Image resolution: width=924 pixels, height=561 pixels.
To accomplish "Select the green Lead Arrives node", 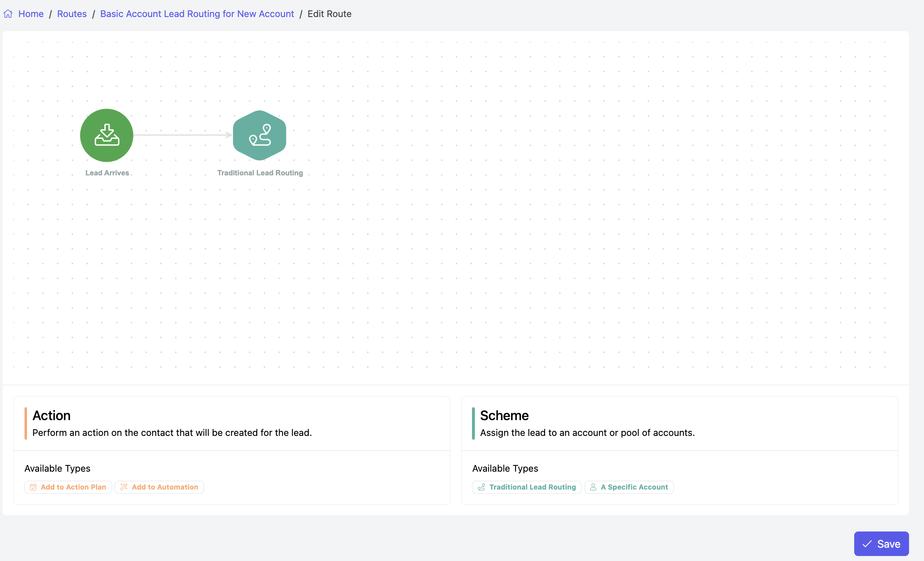I will [x=107, y=135].
